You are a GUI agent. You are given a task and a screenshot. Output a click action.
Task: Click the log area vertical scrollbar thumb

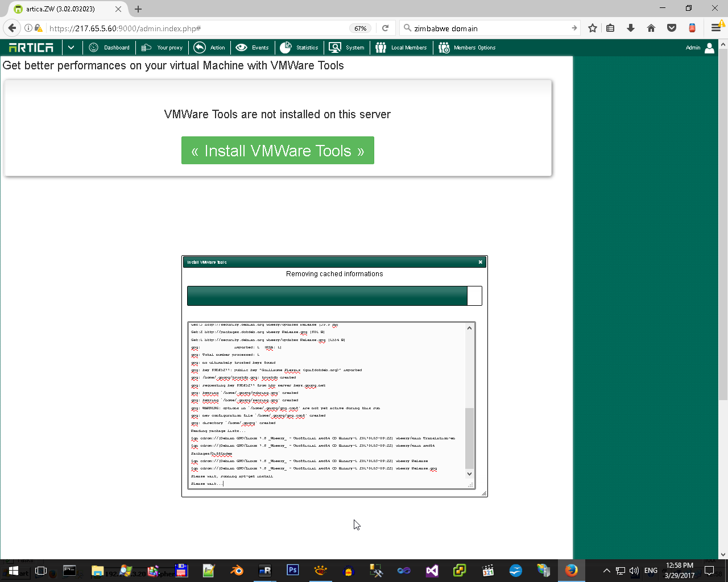[469, 438]
